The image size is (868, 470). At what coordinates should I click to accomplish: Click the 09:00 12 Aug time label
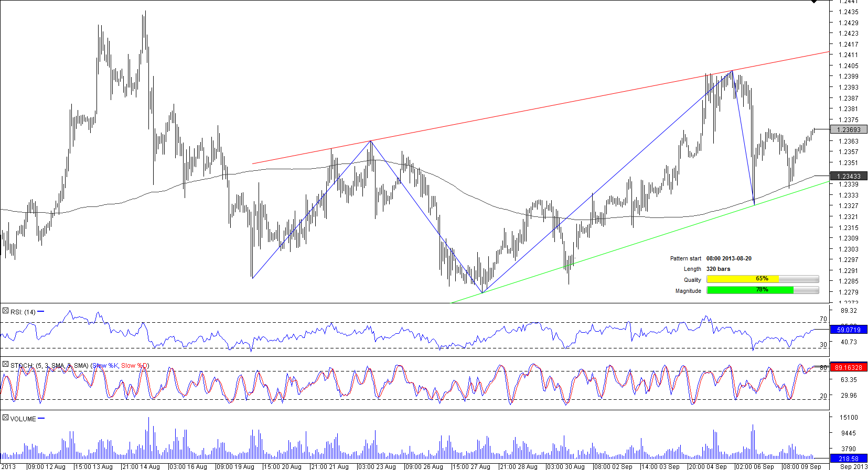[x=47, y=466]
